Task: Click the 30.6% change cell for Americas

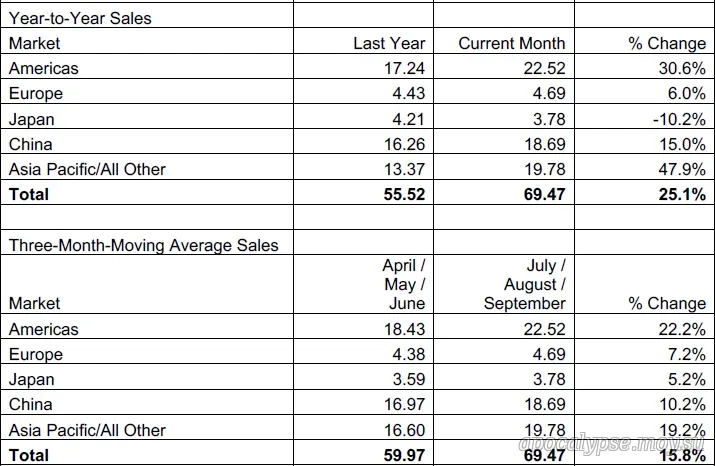Action: 680,68
